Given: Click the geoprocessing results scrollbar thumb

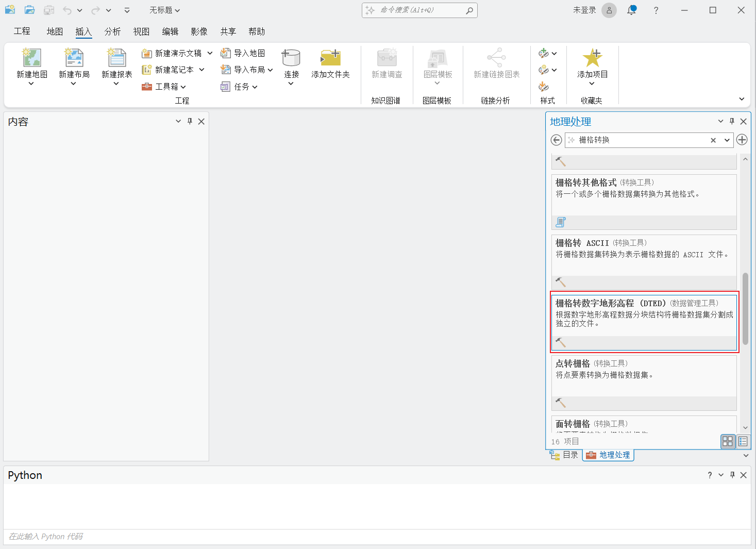Looking at the screenshot, I should (x=745, y=309).
